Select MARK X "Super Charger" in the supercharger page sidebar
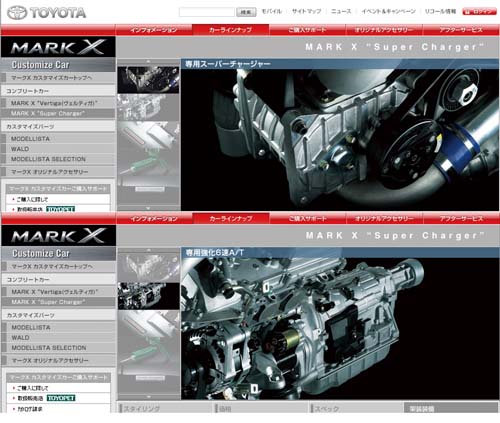Image resolution: width=500 pixels, height=423 pixels. pyautogui.click(x=58, y=113)
